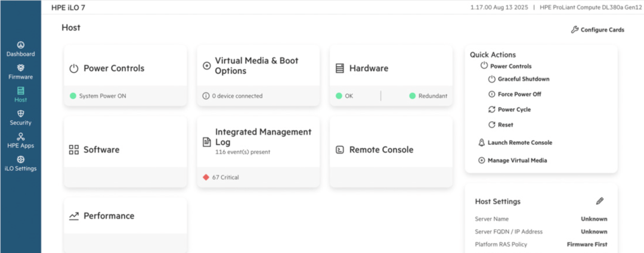Open Virtual Media & Boot Options card
This screenshot has height=253, width=644.
258,76
